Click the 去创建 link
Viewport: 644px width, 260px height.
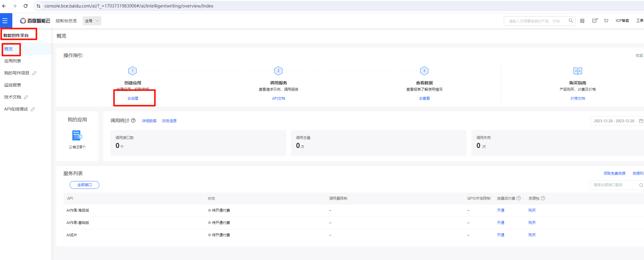pyautogui.click(x=133, y=98)
